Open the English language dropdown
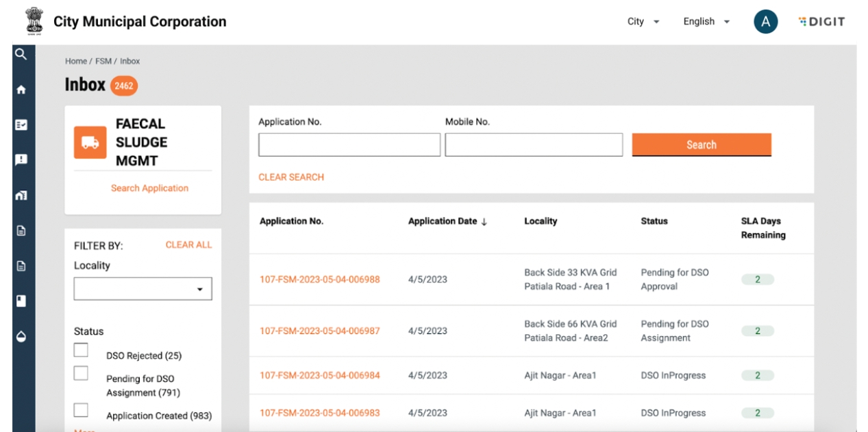The image size is (868, 432). click(706, 22)
